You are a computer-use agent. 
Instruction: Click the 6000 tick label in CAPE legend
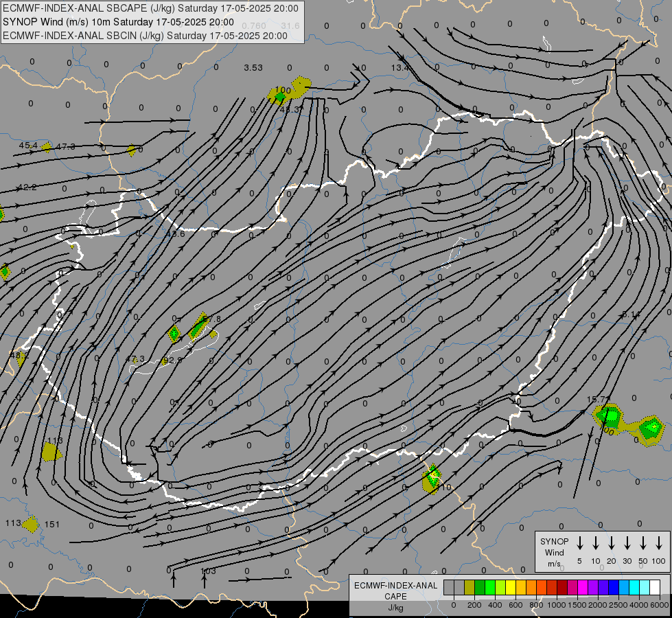(x=660, y=605)
